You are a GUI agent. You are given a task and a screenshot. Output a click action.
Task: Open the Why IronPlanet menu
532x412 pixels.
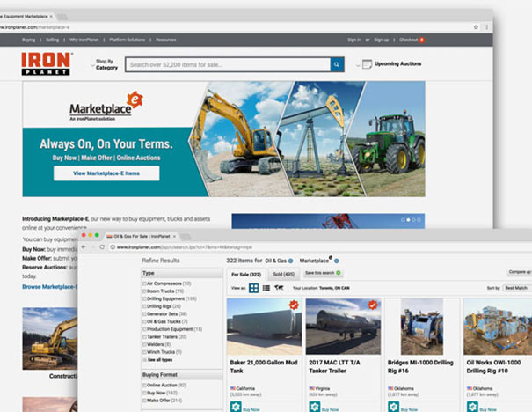pos(84,40)
